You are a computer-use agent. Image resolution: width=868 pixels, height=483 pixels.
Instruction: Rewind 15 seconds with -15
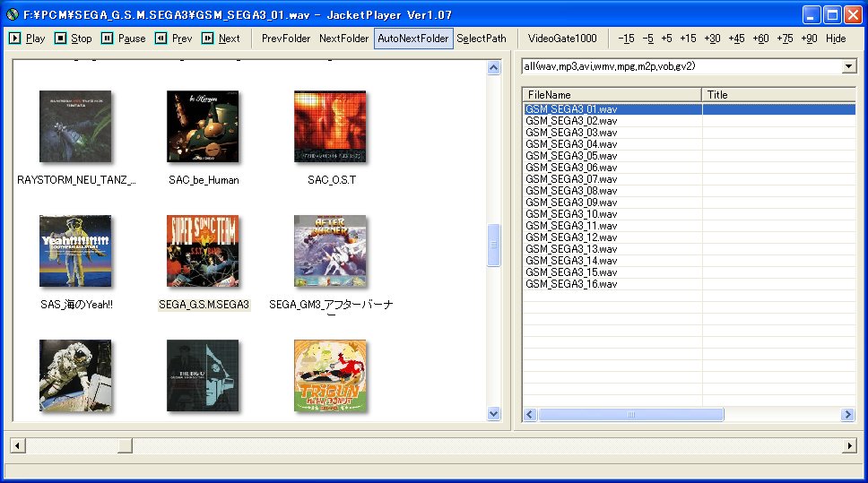click(626, 39)
